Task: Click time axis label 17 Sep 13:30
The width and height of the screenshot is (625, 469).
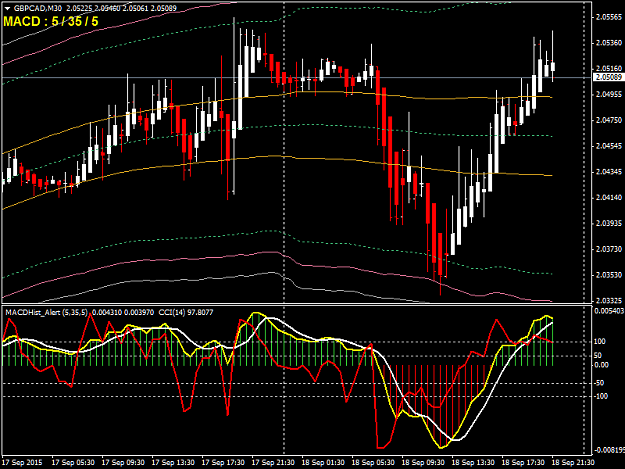Action: 173,463
